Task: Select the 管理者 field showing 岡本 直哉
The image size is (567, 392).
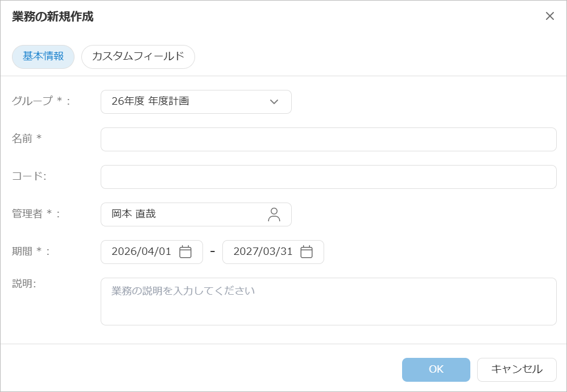Action: pos(182,214)
